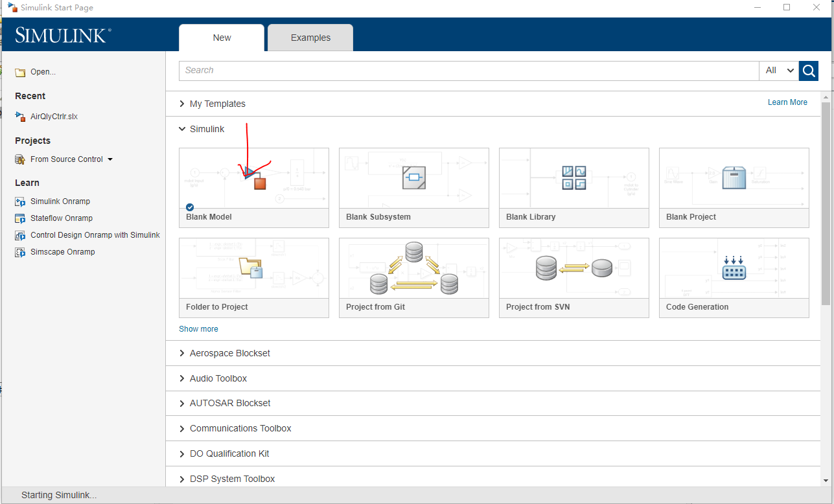The width and height of the screenshot is (834, 504).
Task: Click the Open folder icon
Action: click(20, 73)
